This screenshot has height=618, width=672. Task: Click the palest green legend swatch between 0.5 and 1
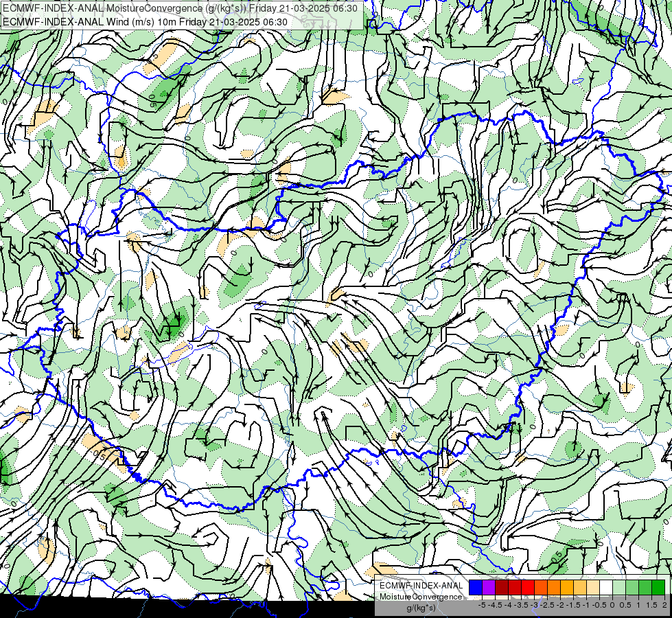click(x=619, y=587)
